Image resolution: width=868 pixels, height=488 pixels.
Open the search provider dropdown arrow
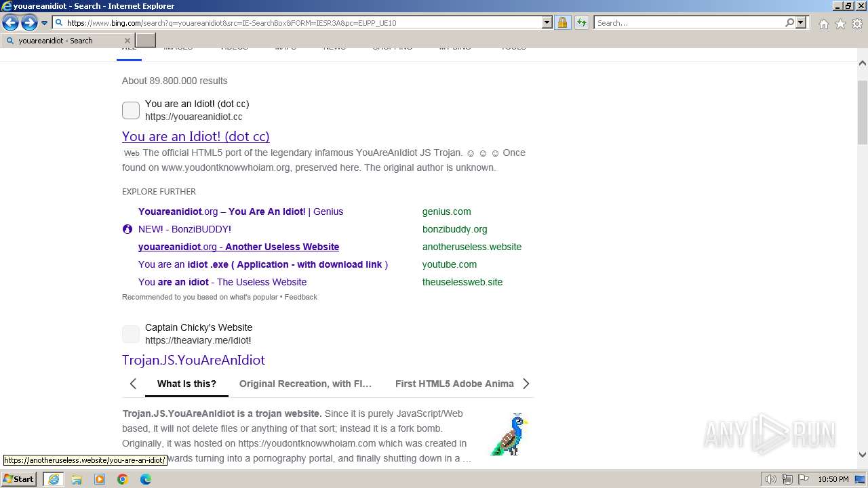click(x=801, y=22)
